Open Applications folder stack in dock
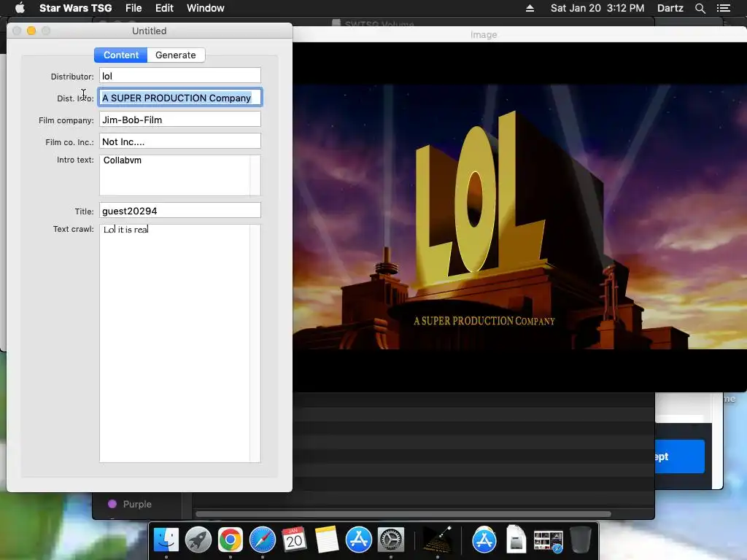This screenshot has width=747, height=560. click(x=484, y=540)
